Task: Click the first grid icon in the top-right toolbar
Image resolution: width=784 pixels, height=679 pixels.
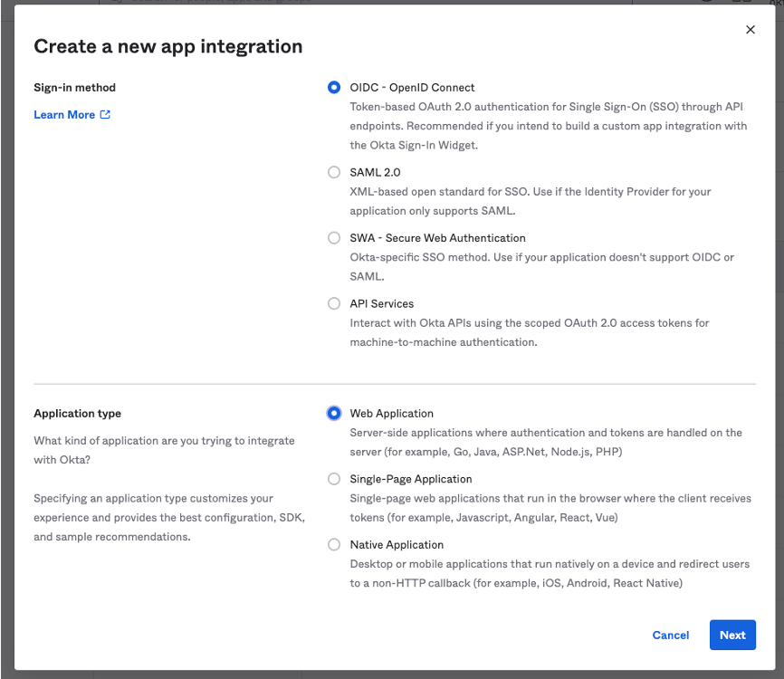Action: (734, 3)
